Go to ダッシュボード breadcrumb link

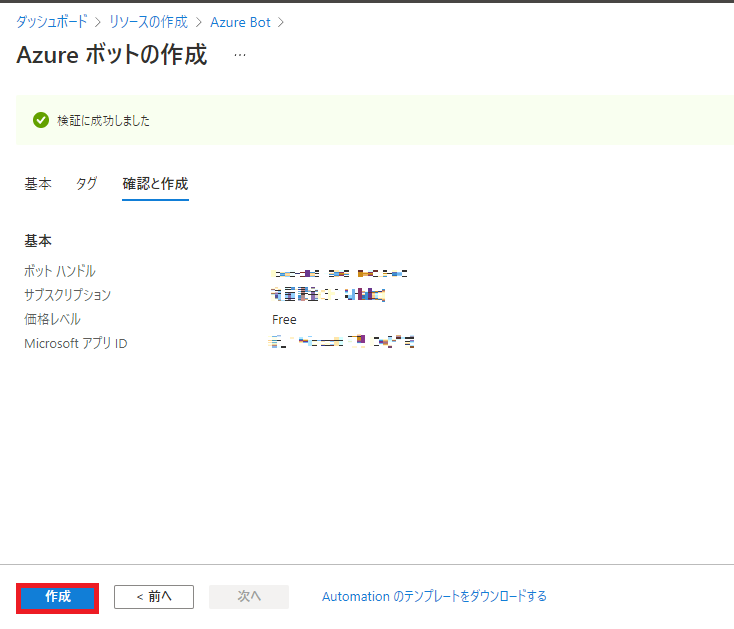point(50,22)
